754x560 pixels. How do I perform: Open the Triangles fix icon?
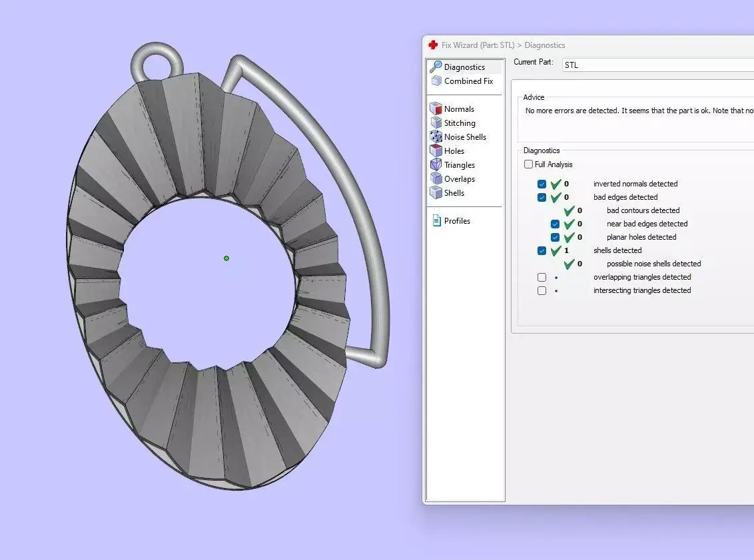pyautogui.click(x=436, y=164)
